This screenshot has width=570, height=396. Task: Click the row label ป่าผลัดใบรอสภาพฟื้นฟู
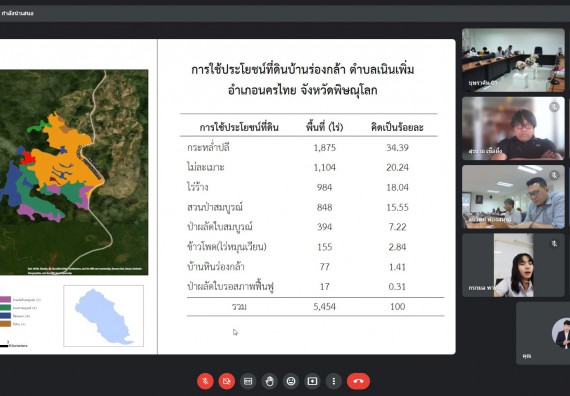230,287
